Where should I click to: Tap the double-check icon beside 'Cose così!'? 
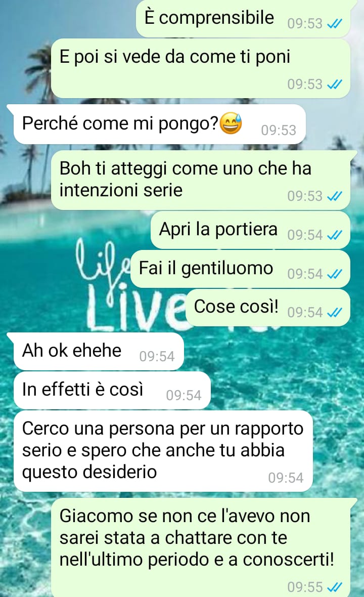pos(335,313)
